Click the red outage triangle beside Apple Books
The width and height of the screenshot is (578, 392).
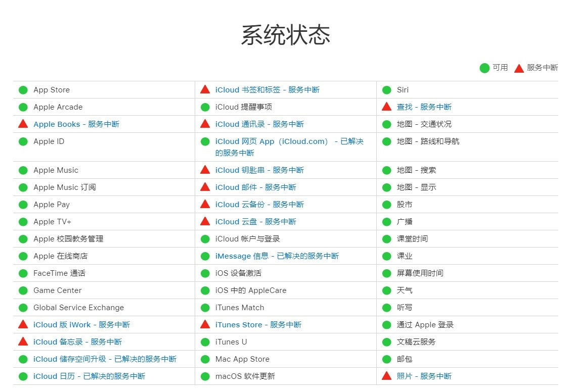coord(22,124)
